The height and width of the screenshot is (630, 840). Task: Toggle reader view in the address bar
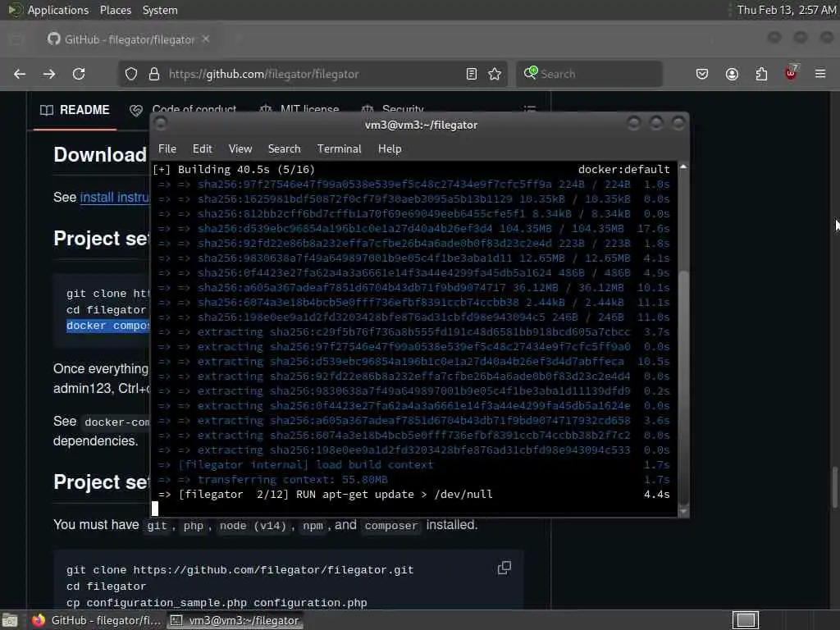[x=472, y=74]
